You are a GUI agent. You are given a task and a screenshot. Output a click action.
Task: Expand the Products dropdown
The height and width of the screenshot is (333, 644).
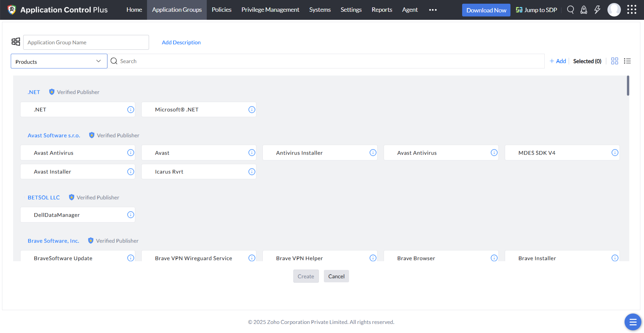59,61
